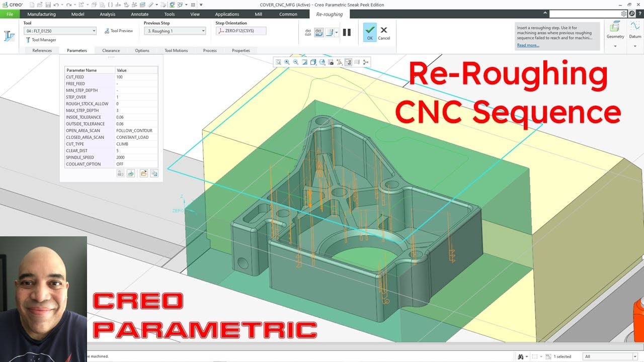Click the open file icon in quick access toolbar
Viewport: 644px width, 362px height.
[40, 5]
